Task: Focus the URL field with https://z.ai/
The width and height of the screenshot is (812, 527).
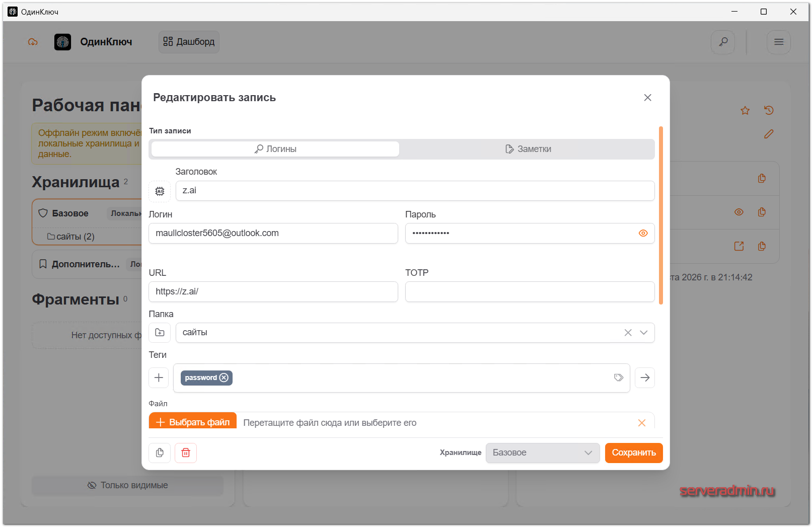Action: [273, 292]
